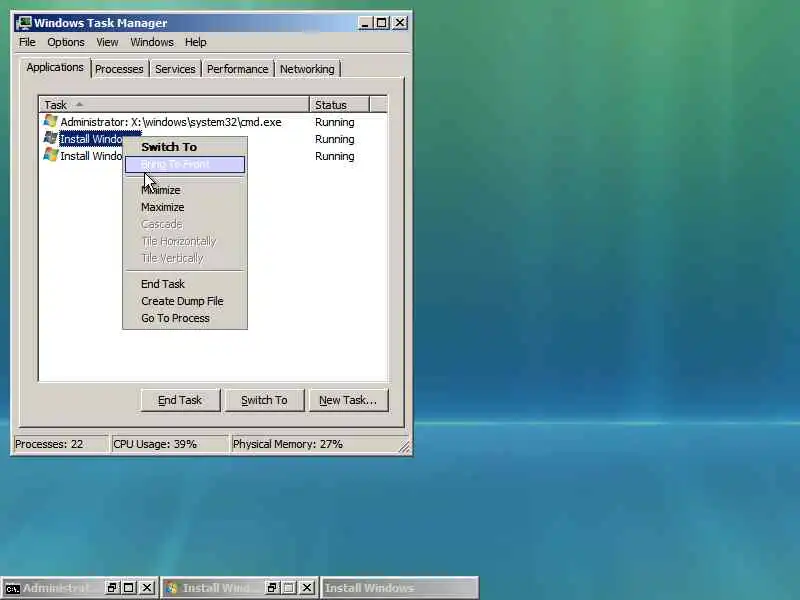Maximize the minimized Administrator window

129,588
